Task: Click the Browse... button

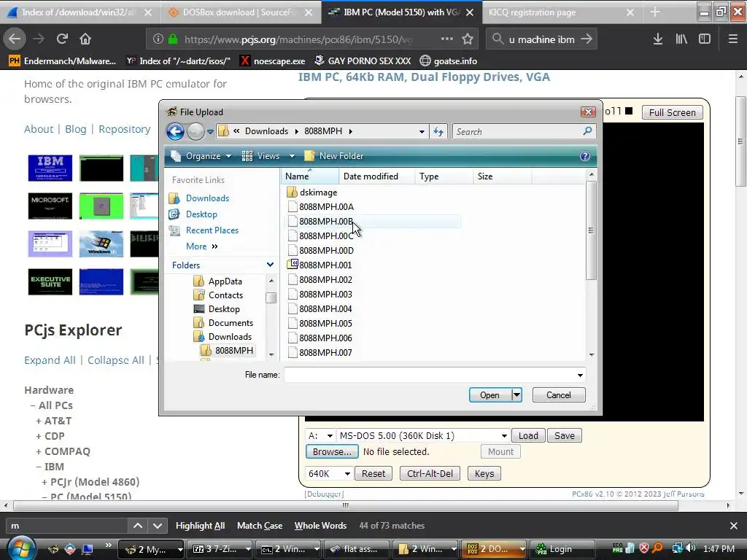Action: click(332, 451)
